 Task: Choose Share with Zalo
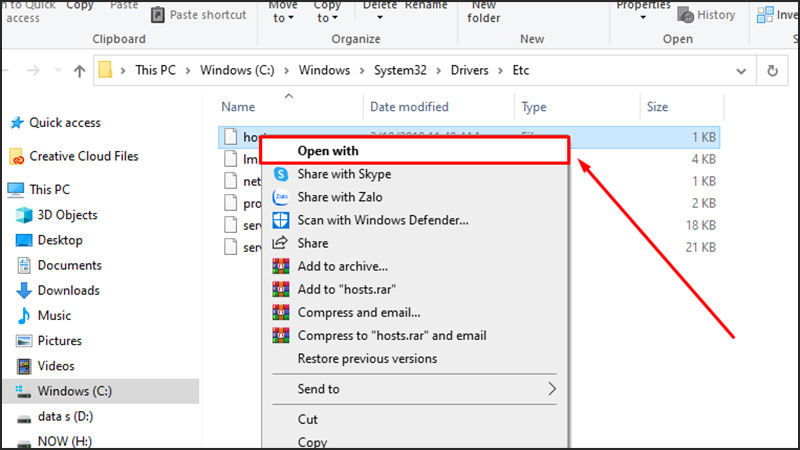(340, 197)
